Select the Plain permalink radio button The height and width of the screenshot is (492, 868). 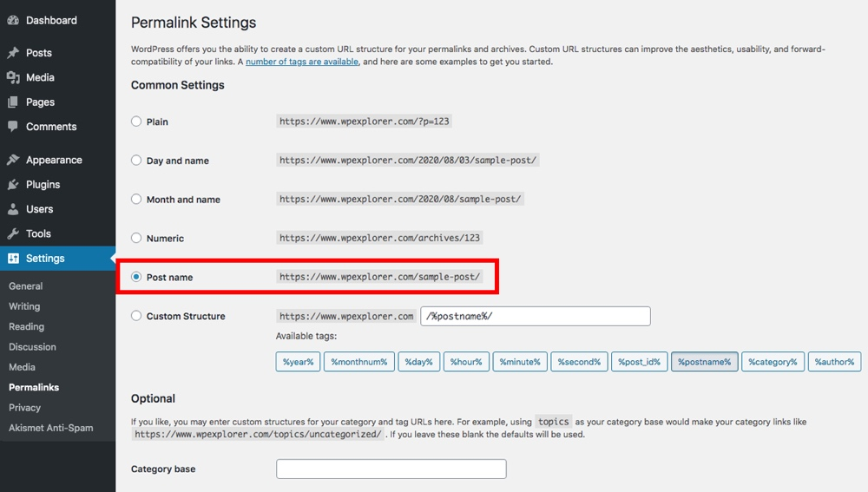pyautogui.click(x=136, y=121)
